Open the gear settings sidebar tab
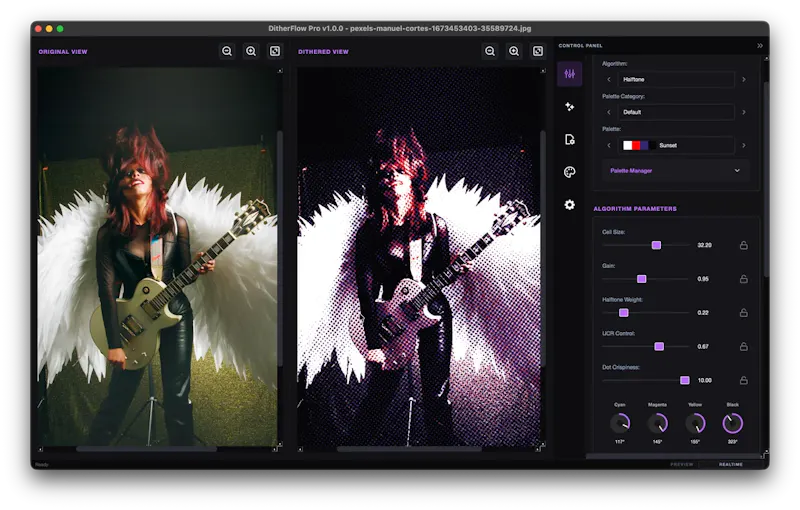800x510 pixels. (569, 205)
